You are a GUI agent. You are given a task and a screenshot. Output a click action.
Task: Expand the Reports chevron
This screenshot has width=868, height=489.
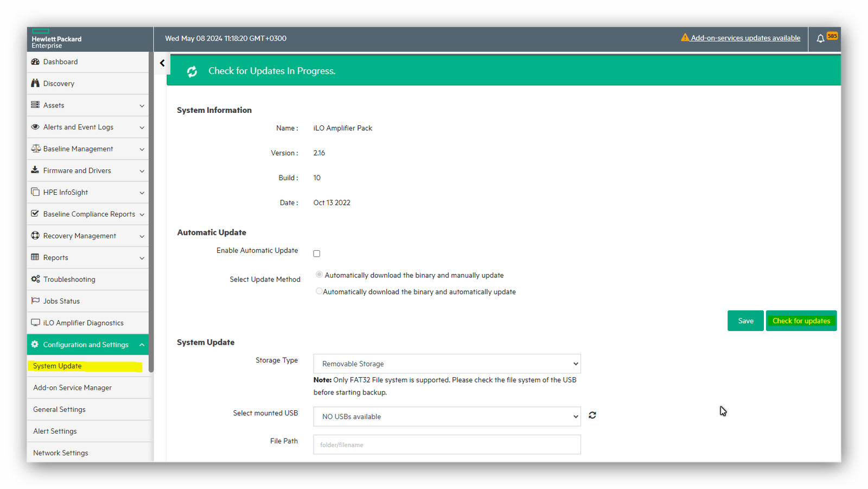click(x=142, y=258)
